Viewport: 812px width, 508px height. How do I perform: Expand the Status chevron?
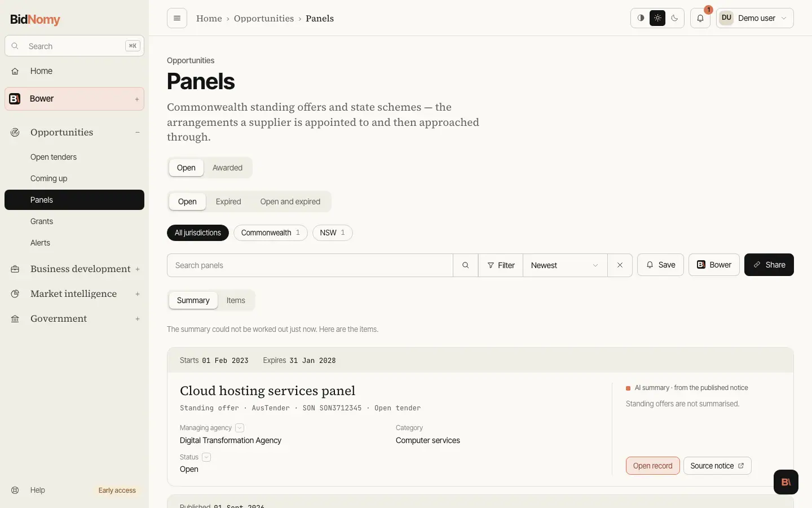click(206, 457)
